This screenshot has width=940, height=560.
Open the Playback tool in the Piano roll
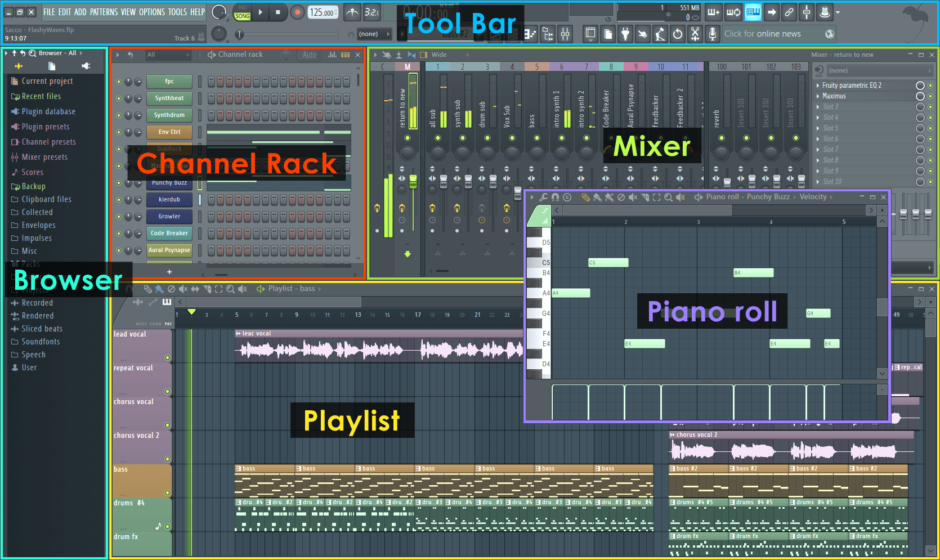(681, 198)
